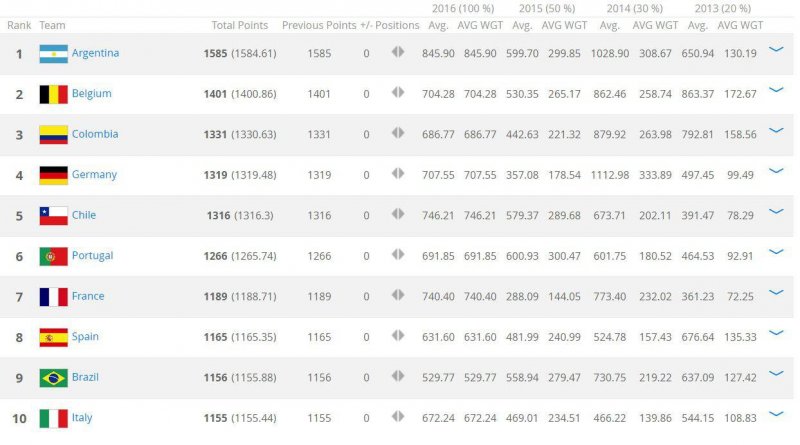
Task: Click the Chile flag icon
Action: click(54, 216)
